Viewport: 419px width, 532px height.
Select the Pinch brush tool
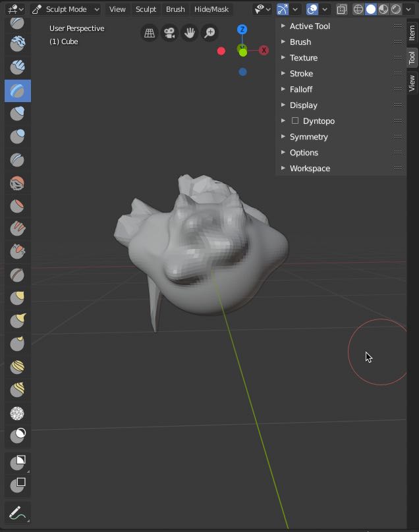point(18,275)
